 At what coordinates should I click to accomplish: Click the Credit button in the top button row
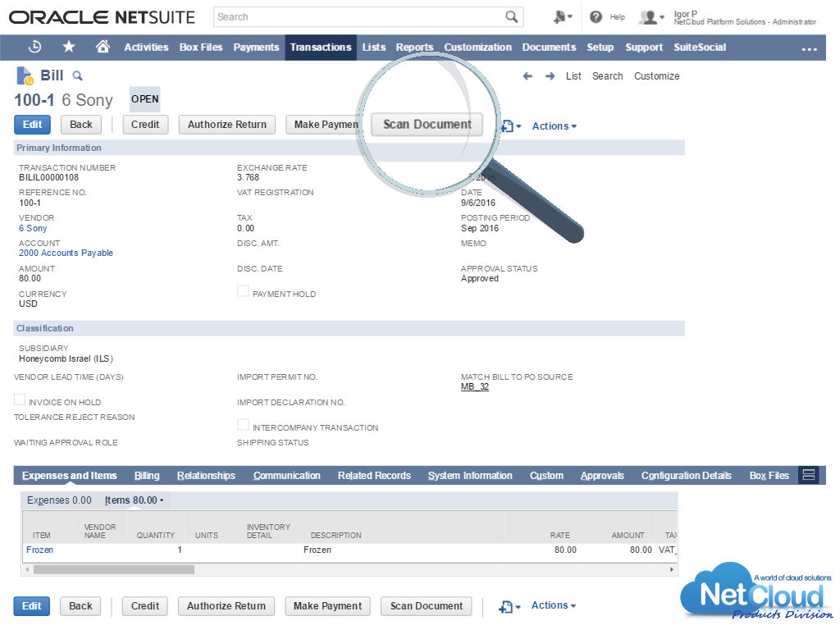(x=145, y=125)
